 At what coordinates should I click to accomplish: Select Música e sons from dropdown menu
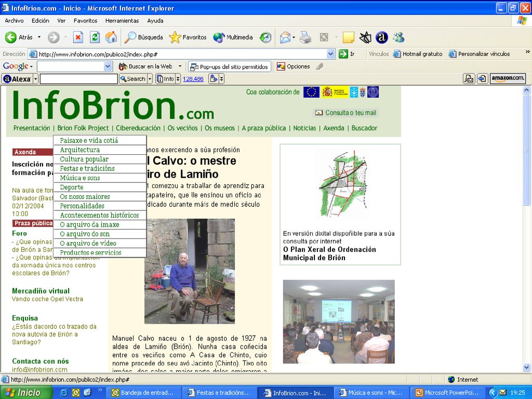tap(100, 178)
